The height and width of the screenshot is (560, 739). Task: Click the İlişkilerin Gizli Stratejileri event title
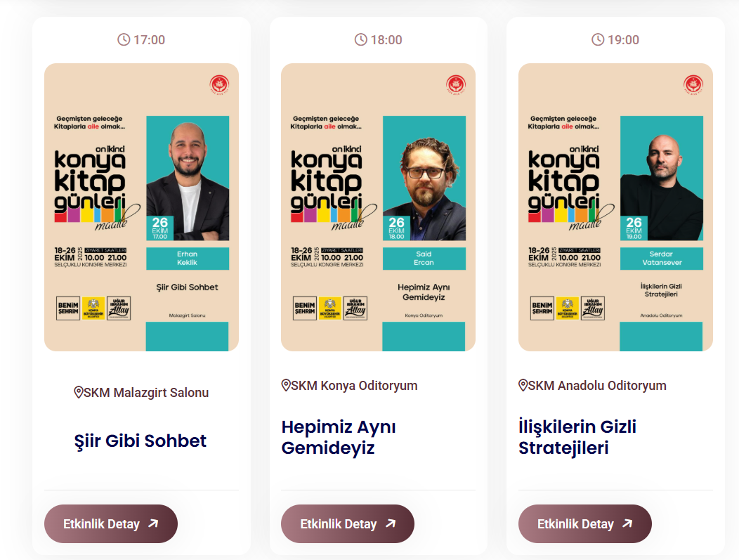coord(577,438)
